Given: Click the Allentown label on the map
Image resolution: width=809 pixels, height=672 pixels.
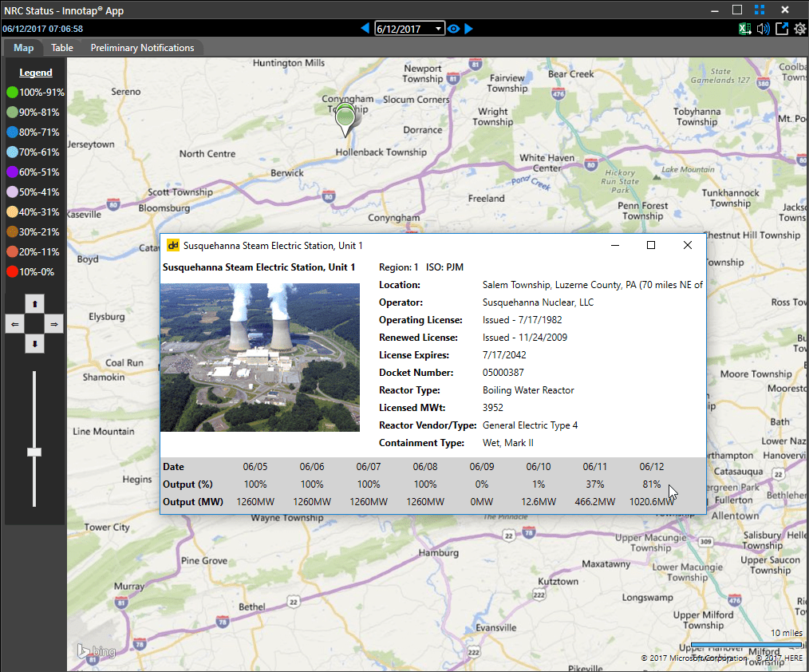Looking at the screenshot, I should pos(736,516).
